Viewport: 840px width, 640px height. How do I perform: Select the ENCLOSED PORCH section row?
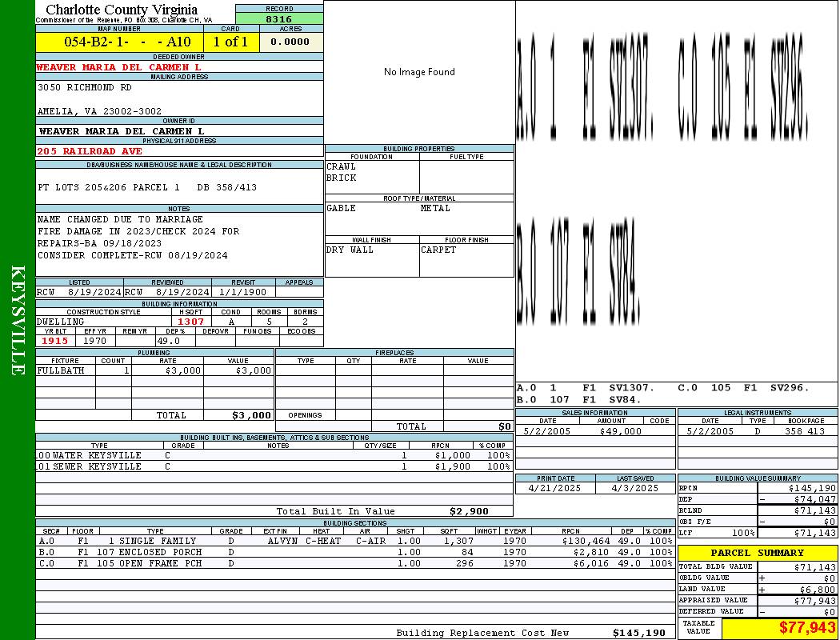[x=356, y=552]
